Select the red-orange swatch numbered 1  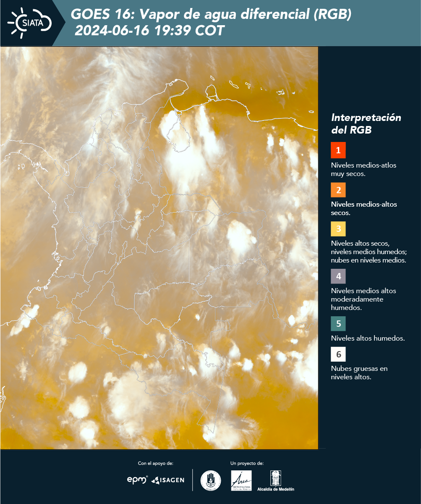338,150
